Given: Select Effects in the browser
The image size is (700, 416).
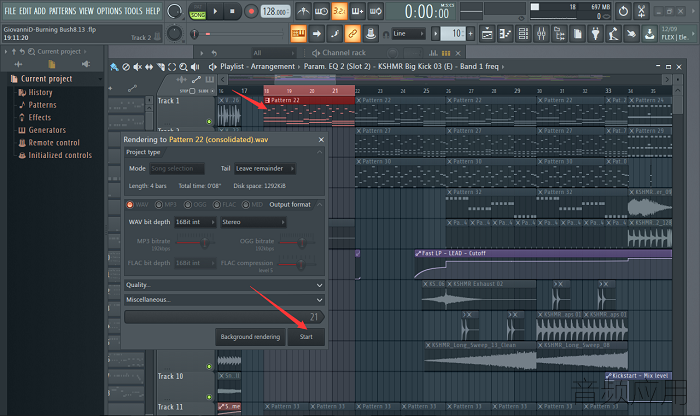Looking at the screenshot, I should [x=40, y=117].
